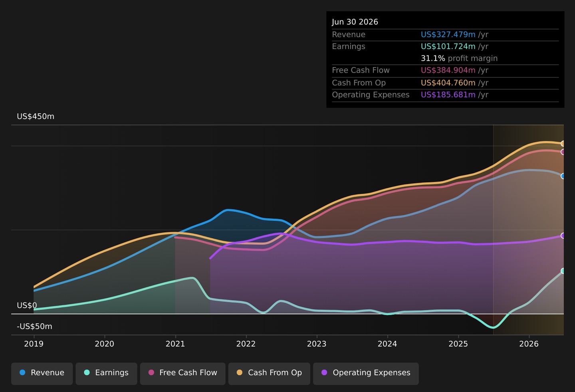
Task: Click the 31.1% profit margin text
Action: click(459, 58)
